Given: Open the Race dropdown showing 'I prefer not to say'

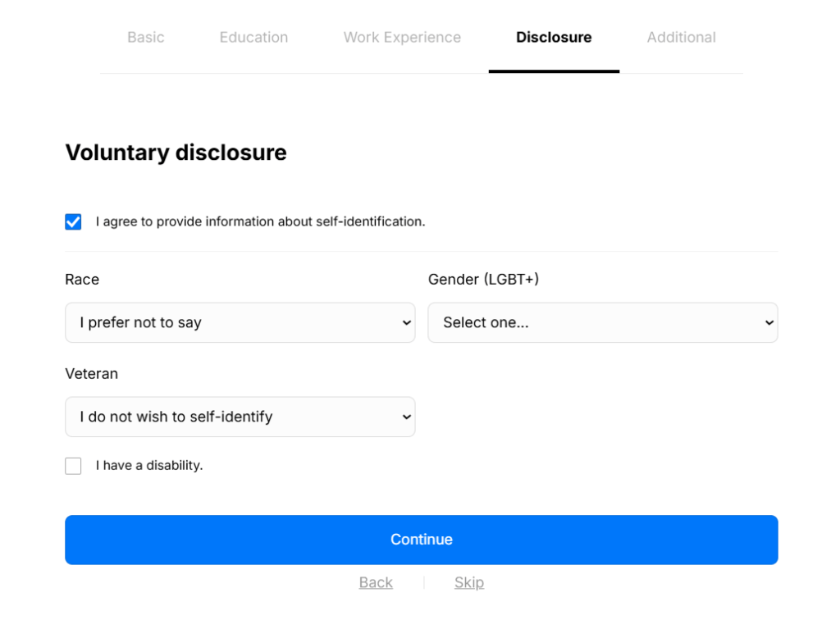Looking at the screenshot, I should (x=230, y=322).
